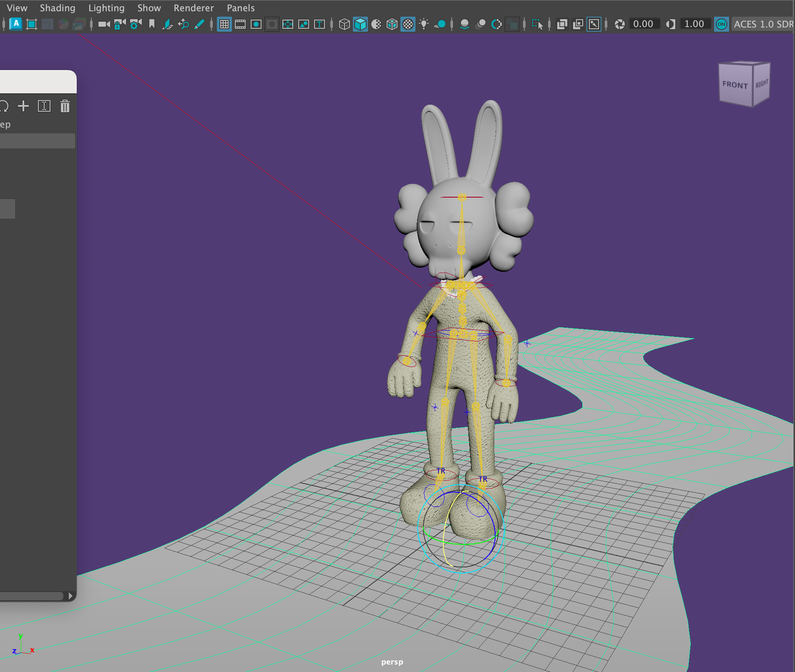The width and height of the screenshot is (795, 672).
Task: Toggle the viewport Shadows icon
Action: click(440, 24)
